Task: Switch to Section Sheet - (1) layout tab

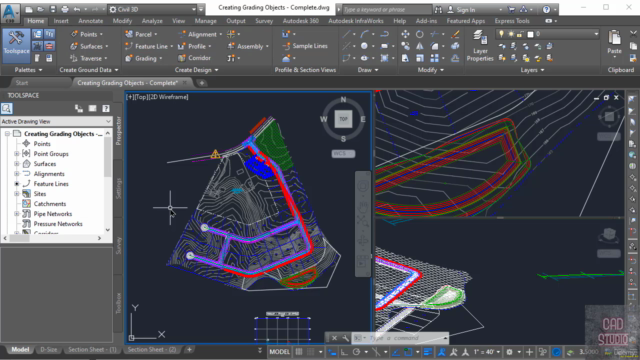Action: (x=92, y=349)
